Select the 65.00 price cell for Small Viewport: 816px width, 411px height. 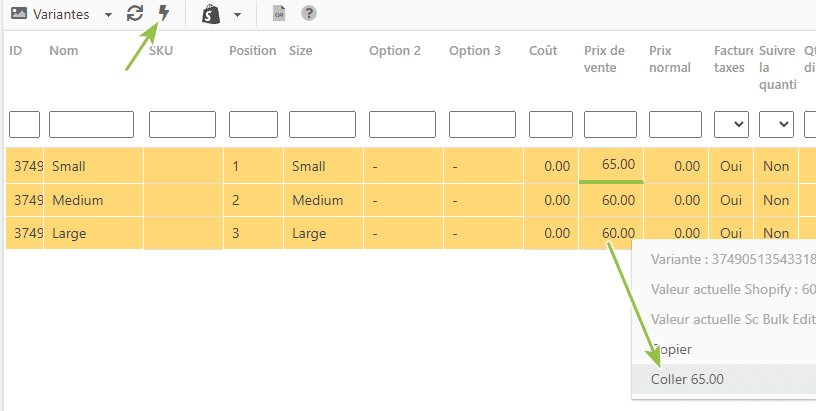611,165
